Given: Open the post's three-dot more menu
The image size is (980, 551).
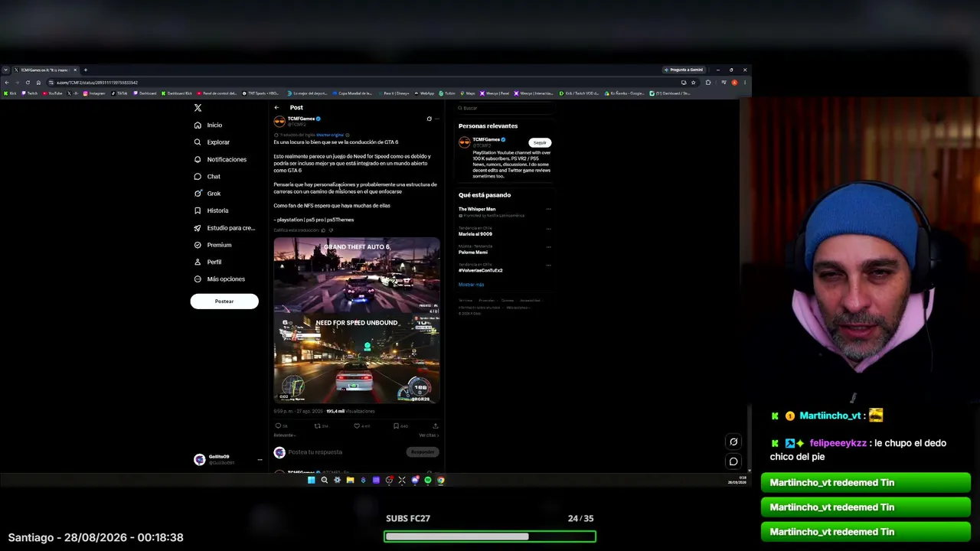Looking at the screenshot, I should (x=437, y=119).
